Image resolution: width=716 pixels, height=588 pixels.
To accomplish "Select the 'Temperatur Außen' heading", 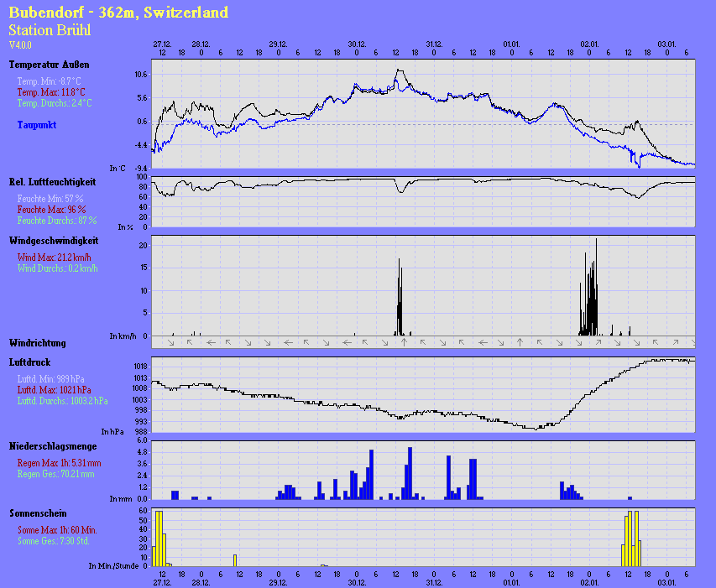I will pos(49,65).
